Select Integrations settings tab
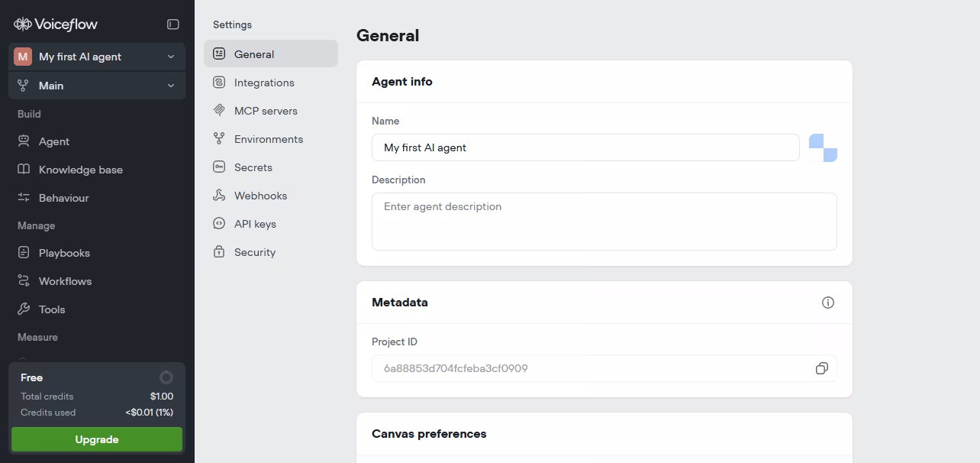Screen dimensions: 980x463 coord(271,83)
